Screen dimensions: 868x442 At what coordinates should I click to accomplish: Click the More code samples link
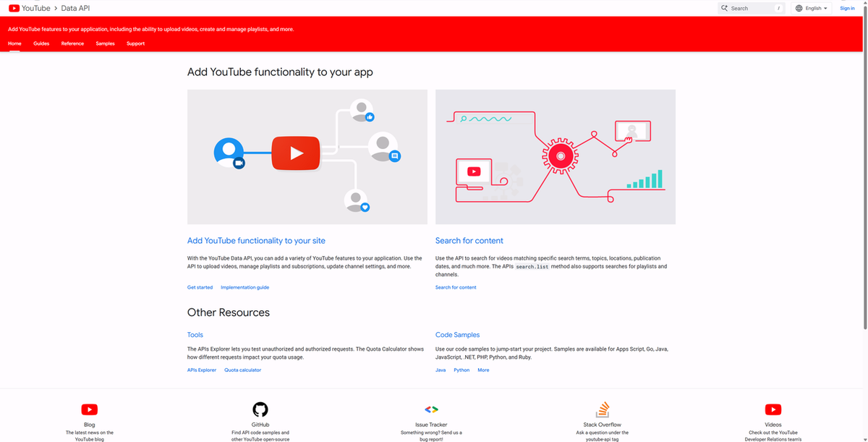pyautogui.click(x=483, y=370)
